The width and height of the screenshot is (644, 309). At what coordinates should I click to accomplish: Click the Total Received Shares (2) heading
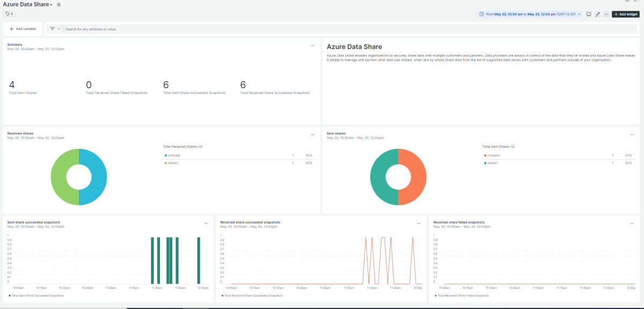click(182, 146)
